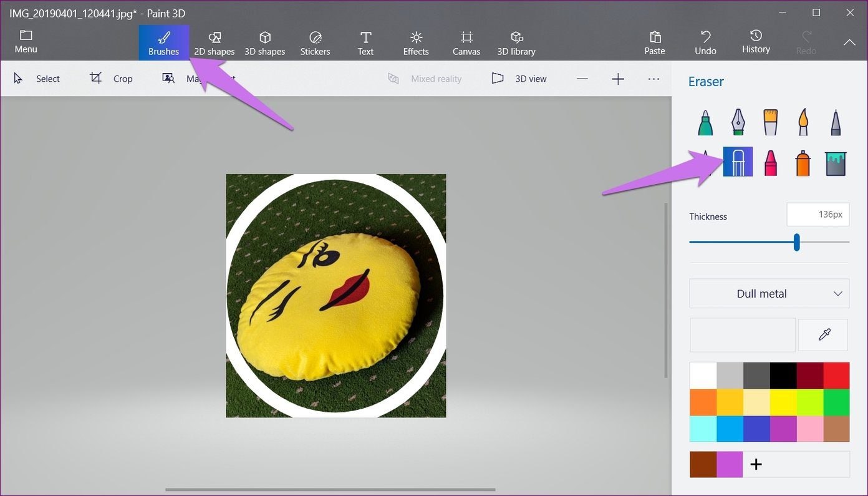Open the Canvas tab
Screen dimensions: 868x496
click(466, 43)
